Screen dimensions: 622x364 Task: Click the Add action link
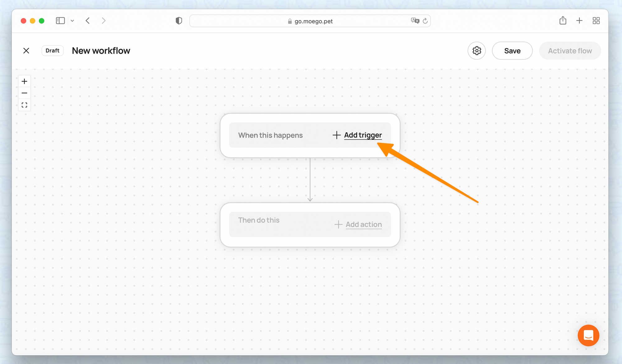(363, 224)
